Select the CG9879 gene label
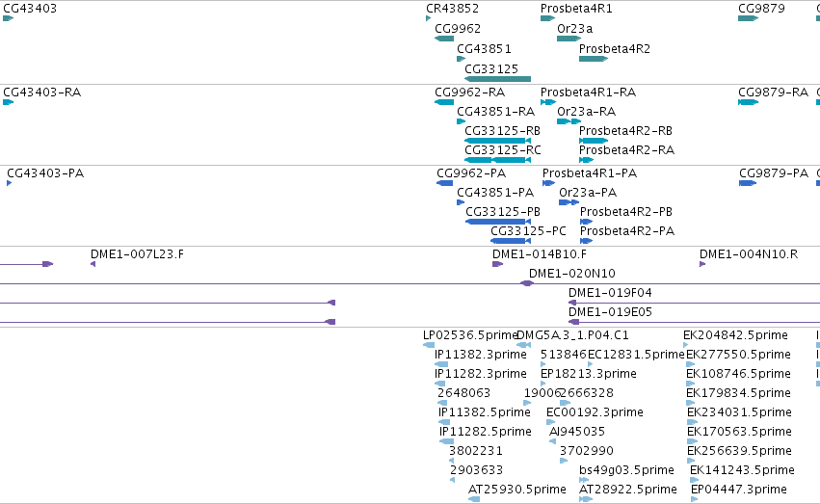Screen dimensions: 820x504 761,9
